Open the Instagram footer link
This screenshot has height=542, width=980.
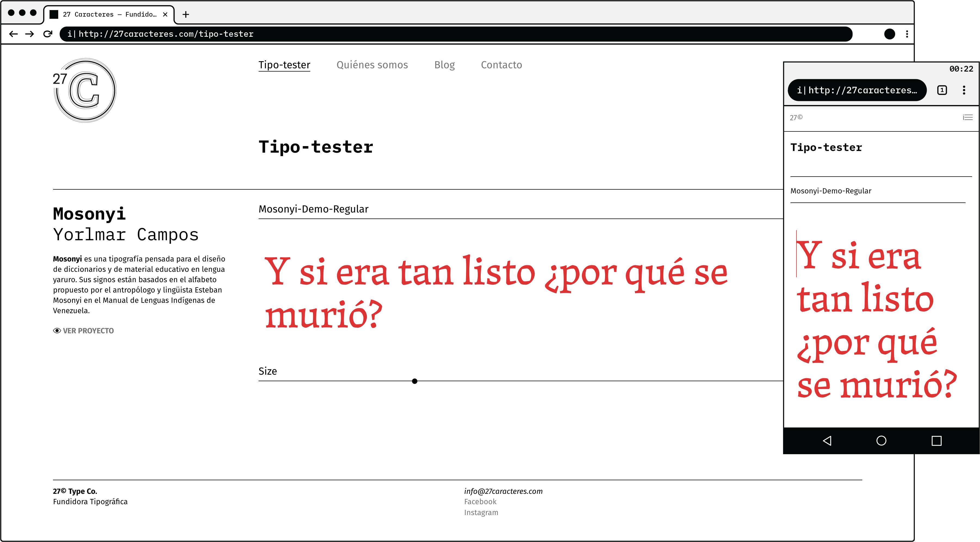pyautogui.click(x=481, y=512)
